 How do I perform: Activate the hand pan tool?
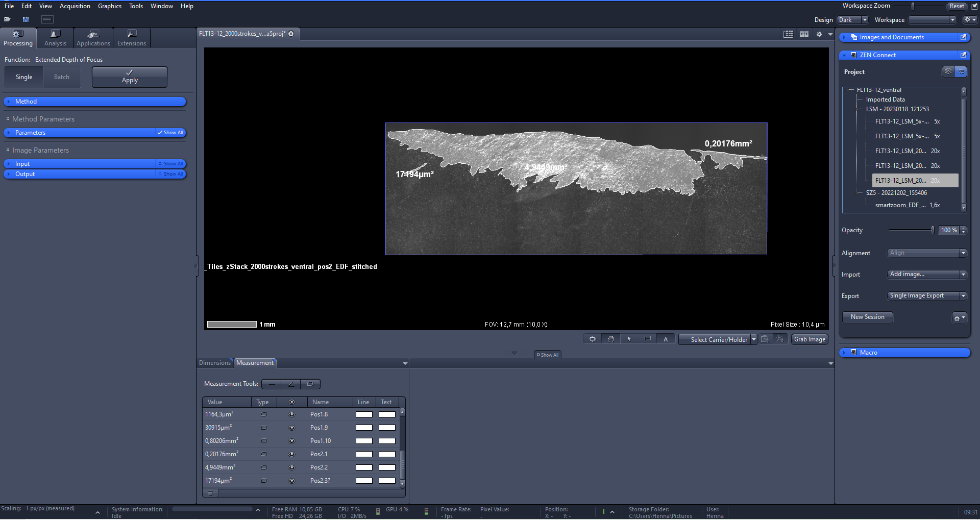(x=610, y=339)
